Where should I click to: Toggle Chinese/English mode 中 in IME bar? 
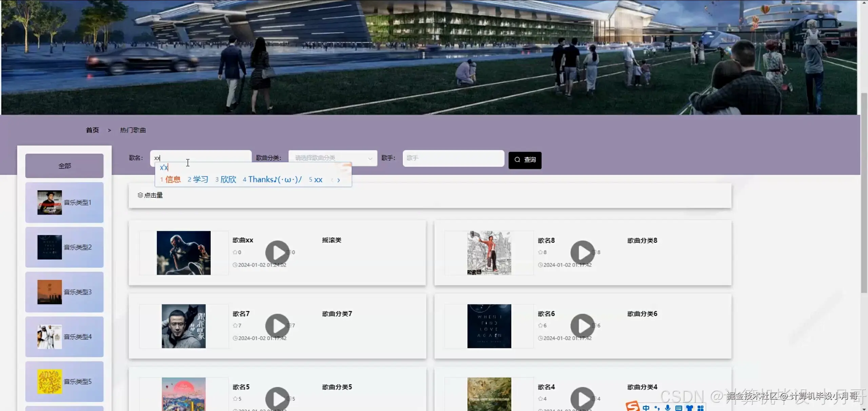click(646, 408)
